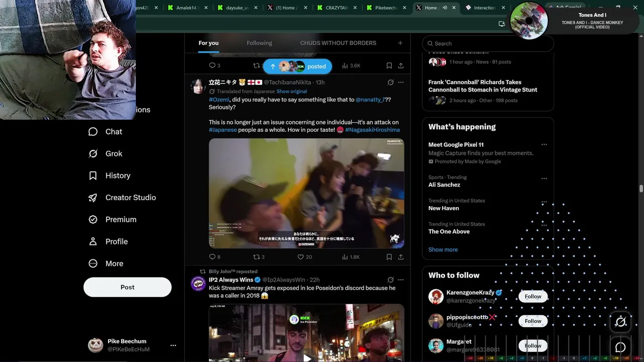644x362 pixels.
Task: Open floating Grok button at bottom right
Action: (x=620, y=322)
